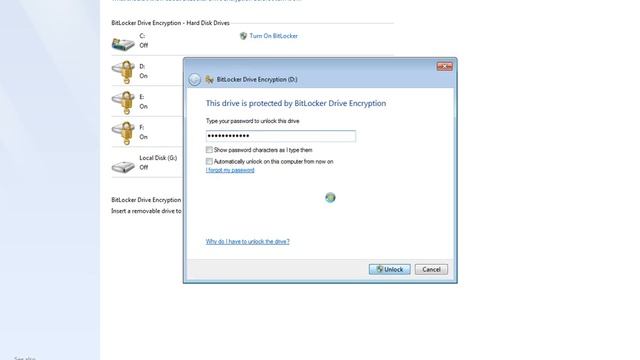Select the E: drive label
Screen dimensions: 640x360
coord(142,97)
